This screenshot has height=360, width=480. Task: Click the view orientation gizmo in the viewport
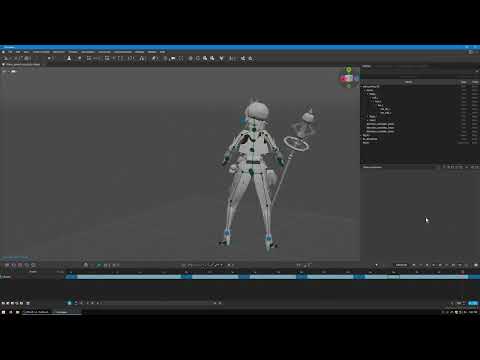[x=349, y=78]
